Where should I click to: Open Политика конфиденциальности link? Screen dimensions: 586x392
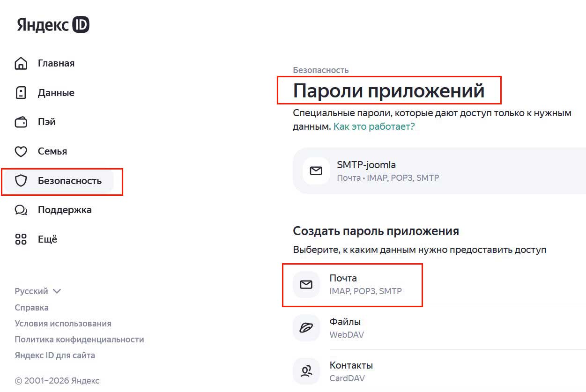(79, 340)
